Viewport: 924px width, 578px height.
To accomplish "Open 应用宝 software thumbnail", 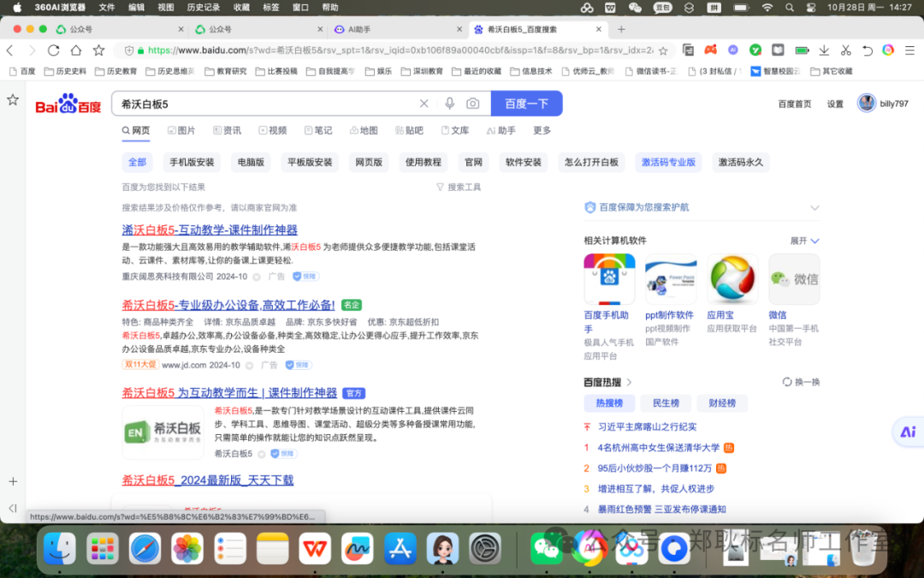I will coord(732,279).
